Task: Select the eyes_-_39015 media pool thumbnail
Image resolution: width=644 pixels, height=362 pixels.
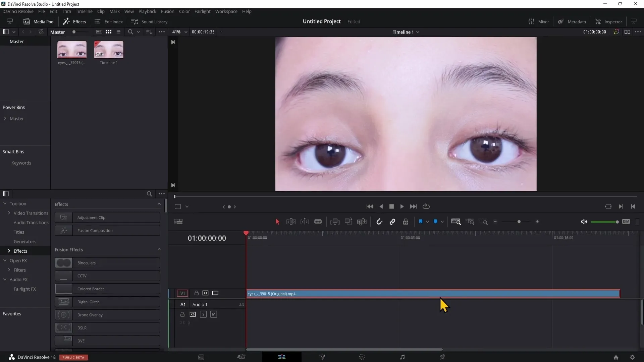Action: coord(72,50)
